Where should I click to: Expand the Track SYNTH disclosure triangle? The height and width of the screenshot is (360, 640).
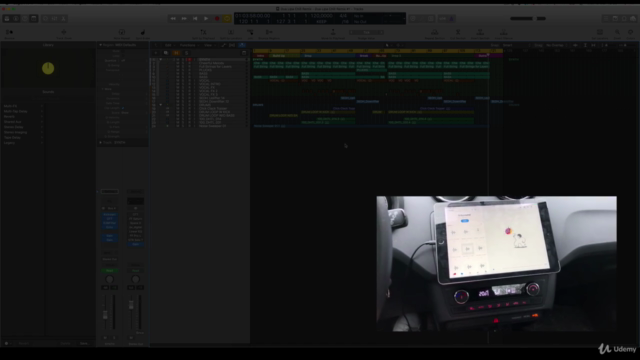tap(100, 142)
